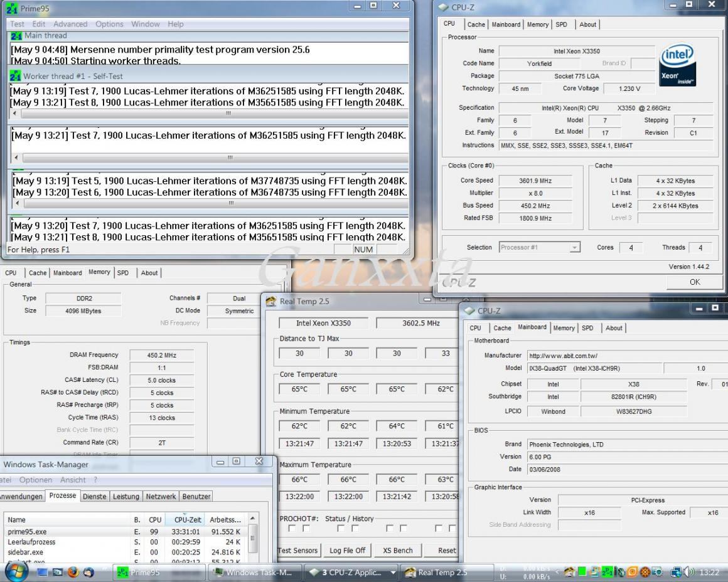Click the Log File Off button in Real Temp
728x582 pixels.
(x=347, y=551)
